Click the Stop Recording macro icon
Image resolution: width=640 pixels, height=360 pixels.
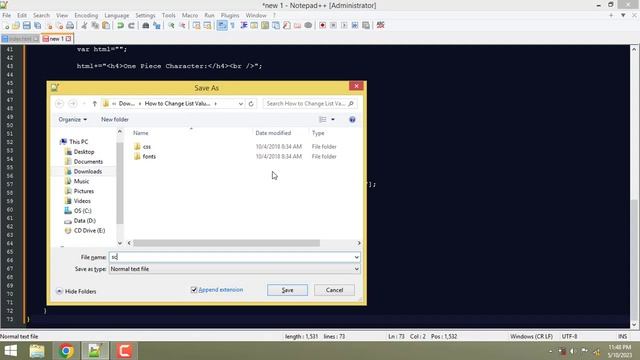[x=333, y=26]
